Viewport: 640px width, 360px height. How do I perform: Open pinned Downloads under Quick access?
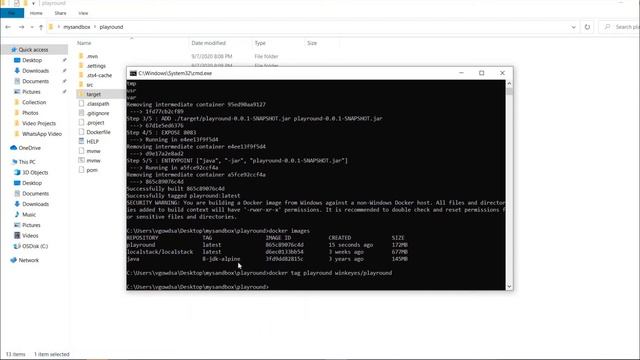[x=35, y=71]
